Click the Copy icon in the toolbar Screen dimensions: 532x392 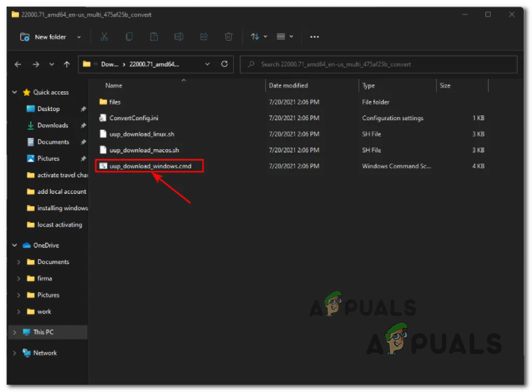[x=129, y=37]
